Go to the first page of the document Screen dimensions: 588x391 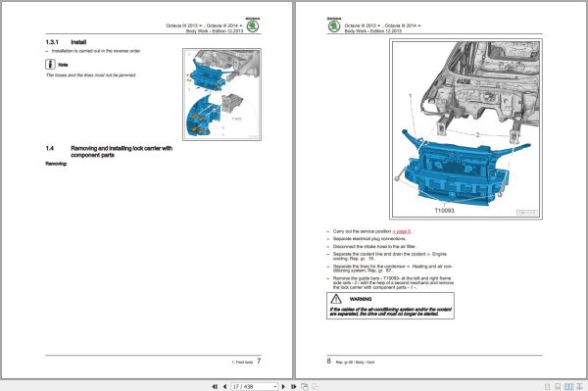[215, 386]
